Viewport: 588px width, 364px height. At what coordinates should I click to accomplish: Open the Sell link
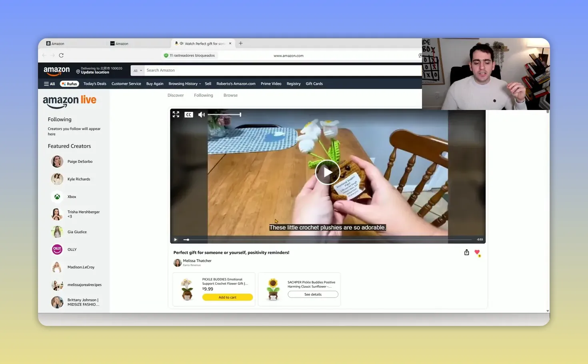click(x=208, y=84)
